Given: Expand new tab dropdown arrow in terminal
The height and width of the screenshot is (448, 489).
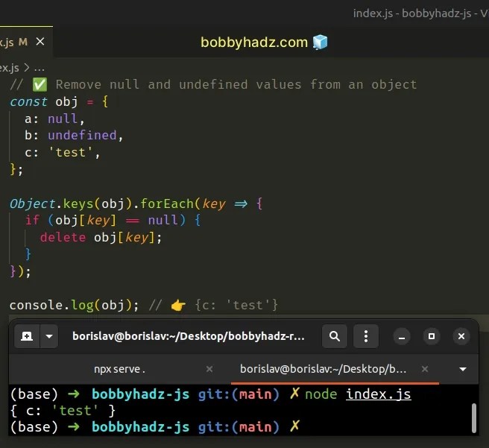Looking at the screenshot, I should tap(49, 336).
